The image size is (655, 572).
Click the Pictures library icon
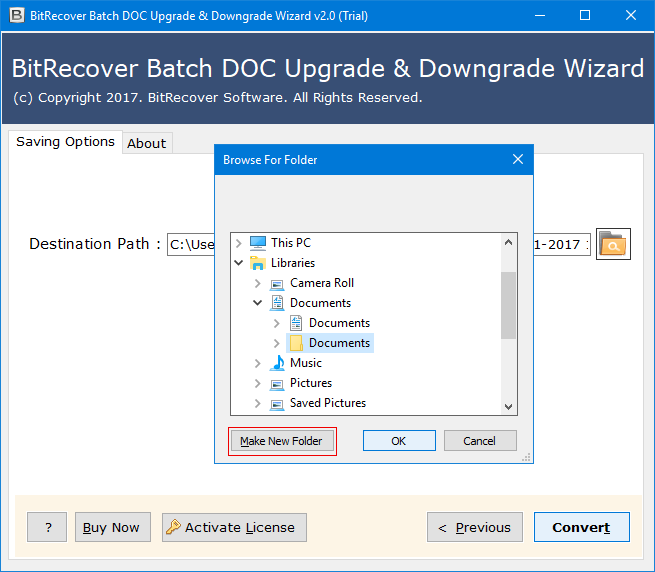pos(277,384)
